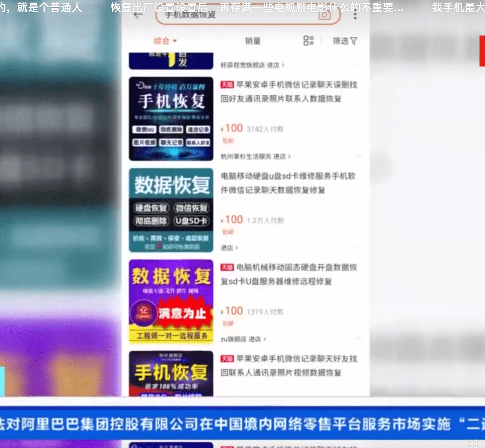Click the camera image-search icon in the search bar
The width and height of the screenshot is (485, 448).
pos(324,15)
